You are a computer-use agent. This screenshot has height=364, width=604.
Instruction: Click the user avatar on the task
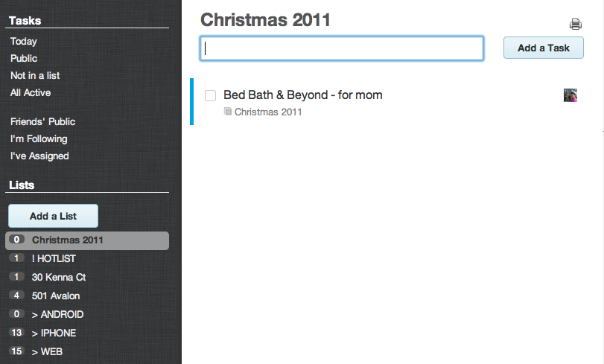pyautogui.click(x=570, y=95)
